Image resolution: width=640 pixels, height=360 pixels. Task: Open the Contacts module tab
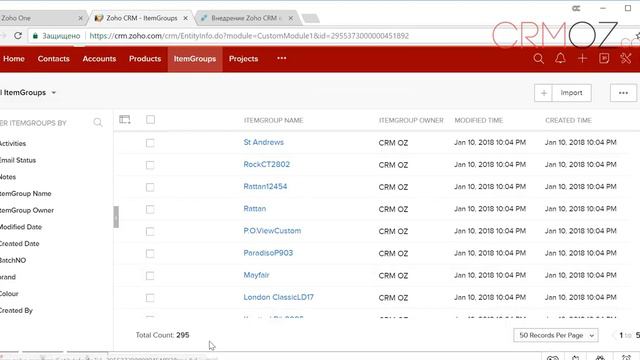point(53,59)
